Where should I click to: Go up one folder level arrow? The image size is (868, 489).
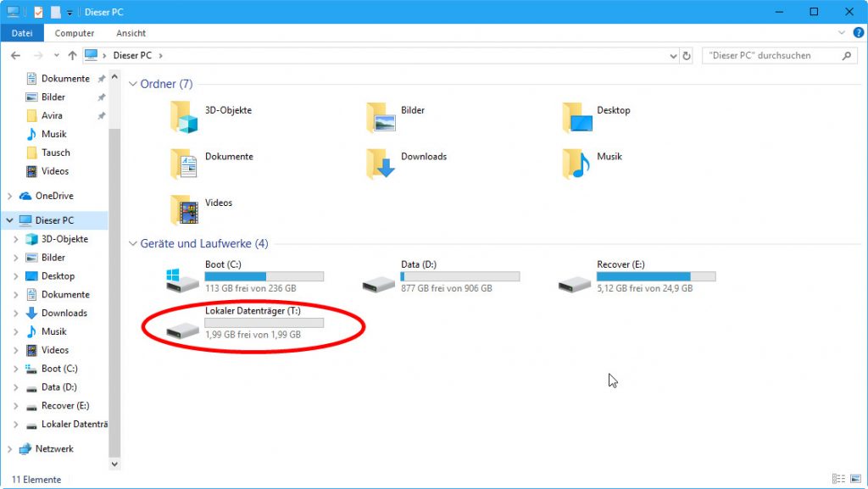(x=72, y=56)
